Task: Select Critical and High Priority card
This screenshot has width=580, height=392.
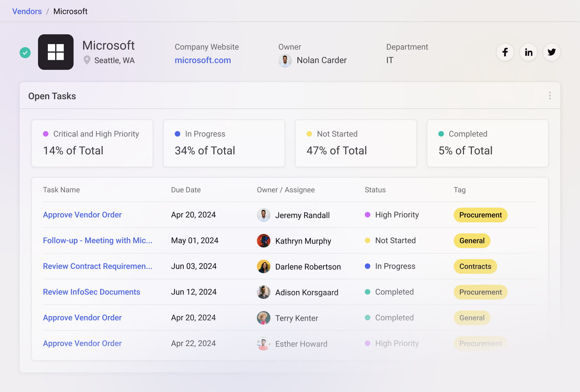Action: pos(92,143)
